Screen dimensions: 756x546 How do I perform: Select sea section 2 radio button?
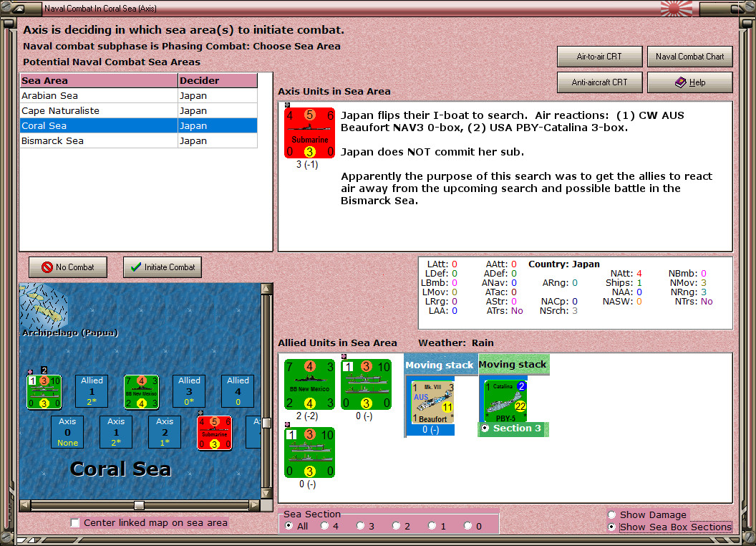(x=397, y=526)
